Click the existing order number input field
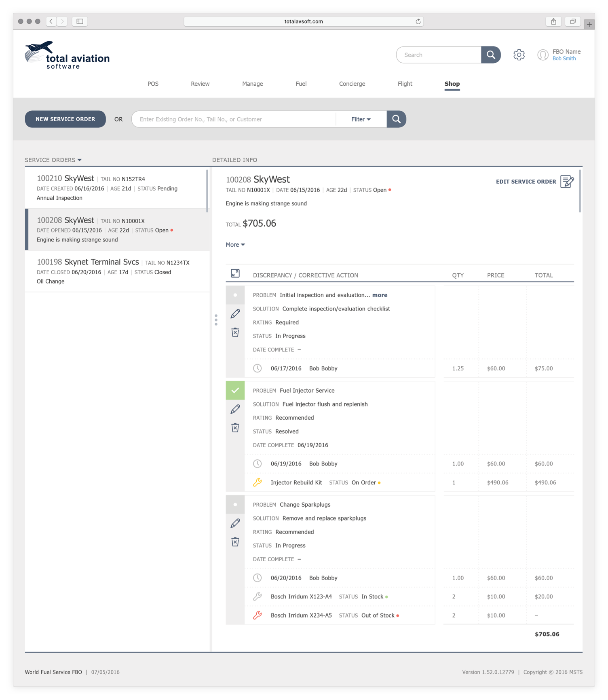Viewport: 608px width, 700px height. pos(234,119)
